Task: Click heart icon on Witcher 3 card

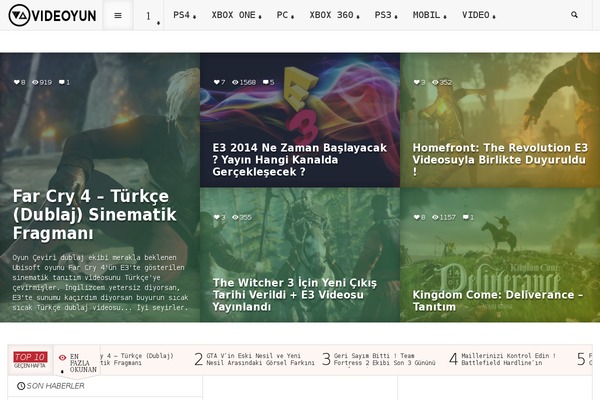Action: tap(217, 217)
